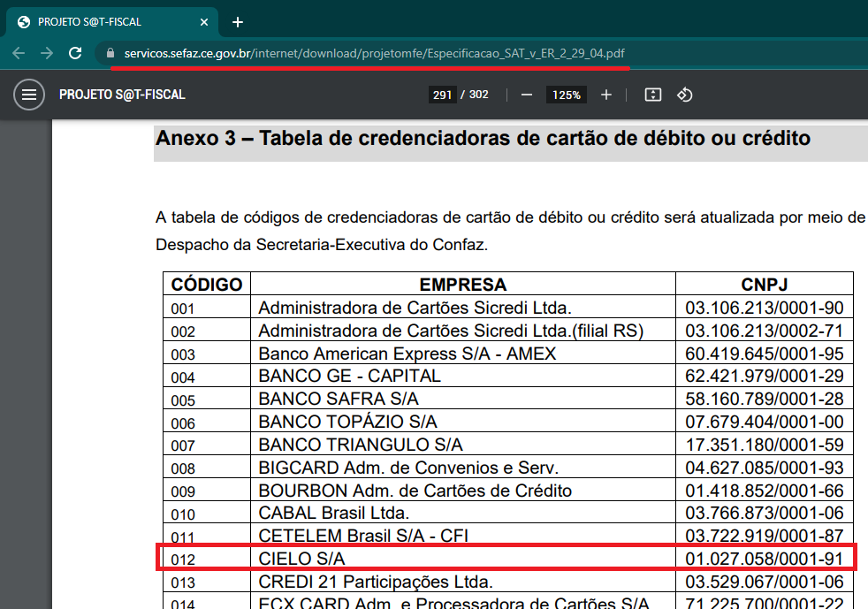Select CNPJ 62.421.979/0001-29
Viewport: 868px width, 609px height.
click(x=764, y=376)
